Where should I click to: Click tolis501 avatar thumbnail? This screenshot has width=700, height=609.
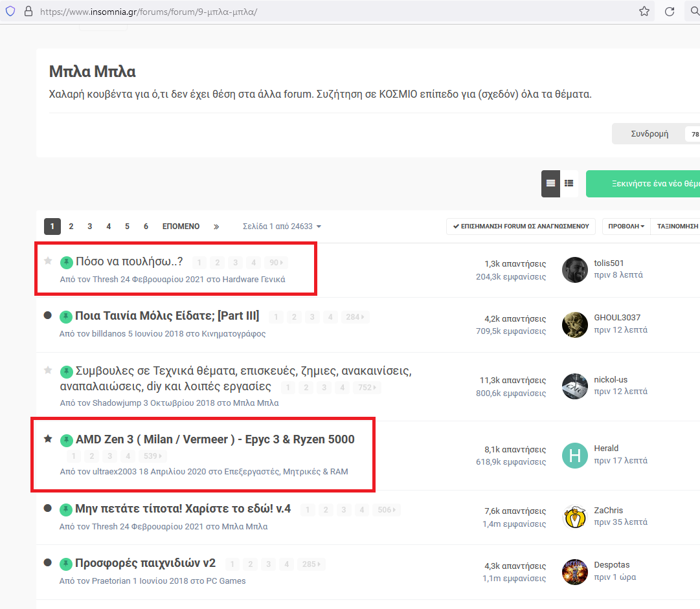(x=574, y=270)
